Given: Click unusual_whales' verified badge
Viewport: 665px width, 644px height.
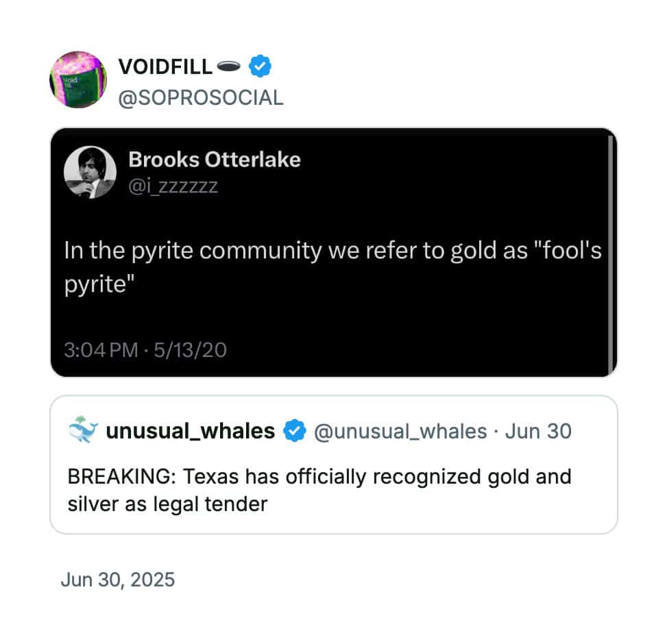Looking at the screenshot, I should click(x=295, y=431).
